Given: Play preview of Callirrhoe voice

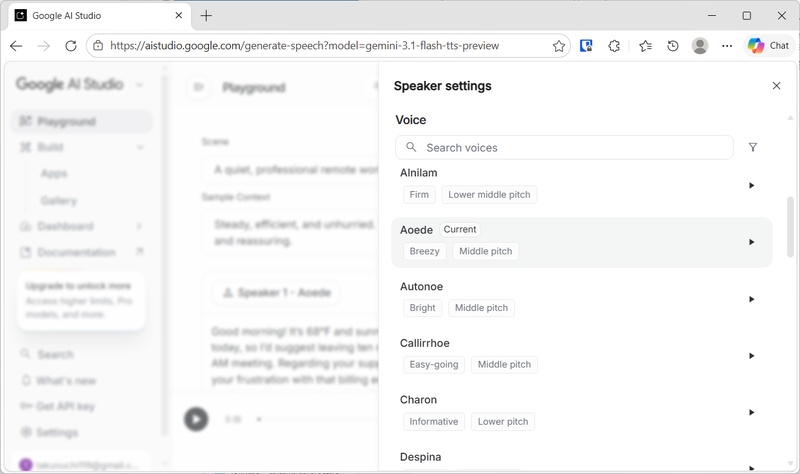Looking at the screenshot, I should (751, 356).
